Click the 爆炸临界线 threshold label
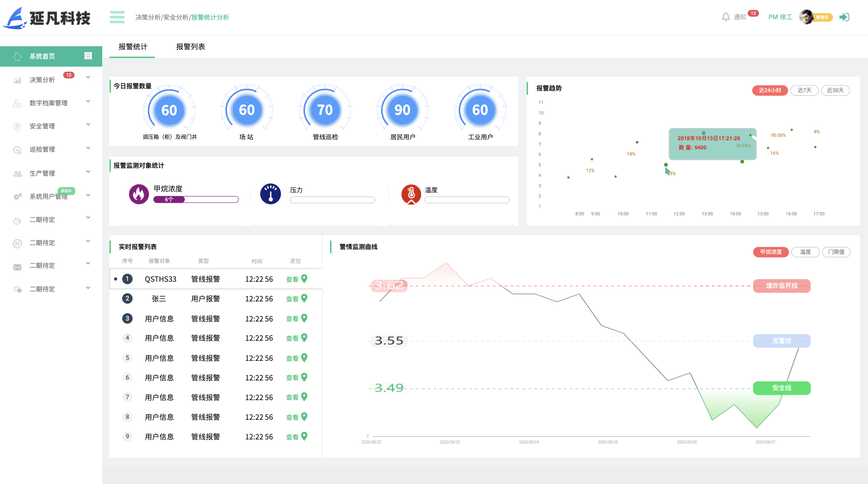 pos(782,286)
